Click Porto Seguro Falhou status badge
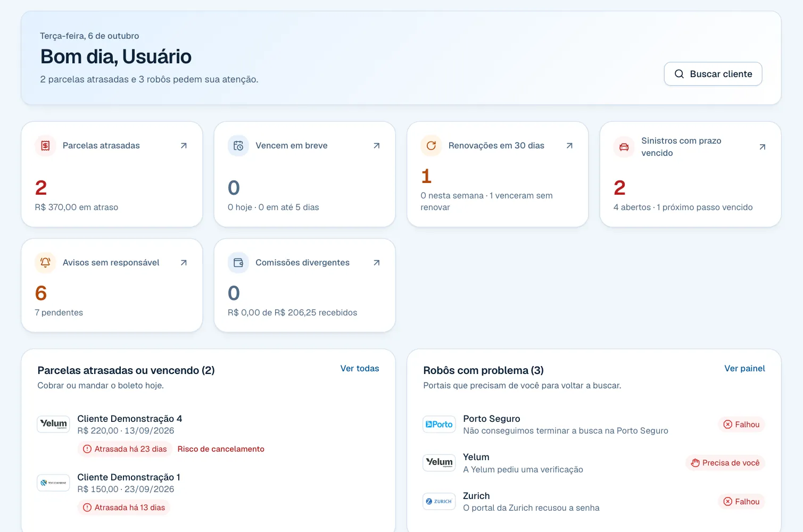803x532 pixels. [x=741, y=425]
